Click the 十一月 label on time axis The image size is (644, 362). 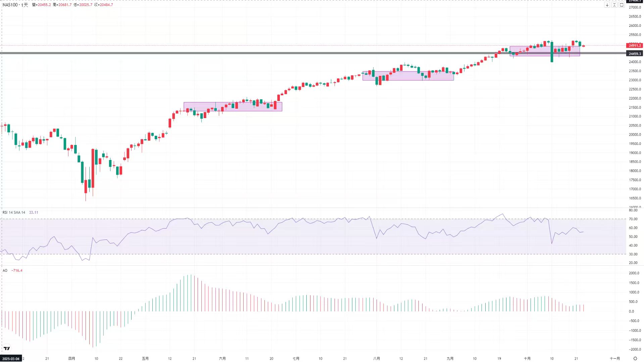point(614,359)
